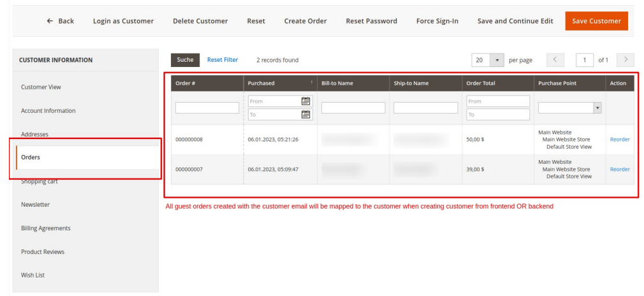Open calendar picker for Purchased From date
The image size is (644, 296).
pyautogui.click(x=305, y=101)
